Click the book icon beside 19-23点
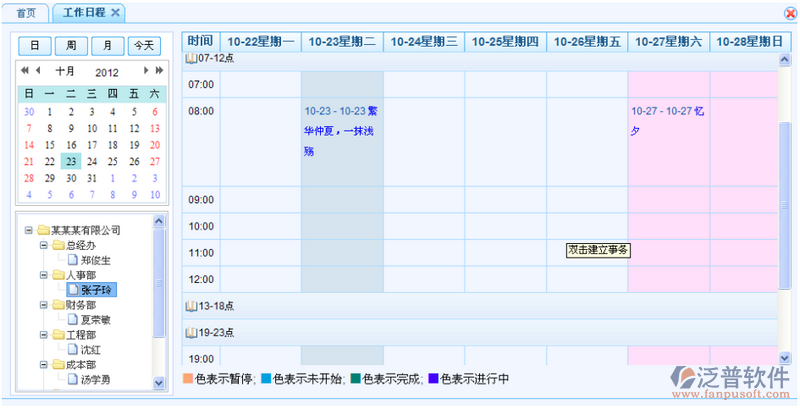The width and height of the screenshot is (800, 410). (x=190, y=332)
